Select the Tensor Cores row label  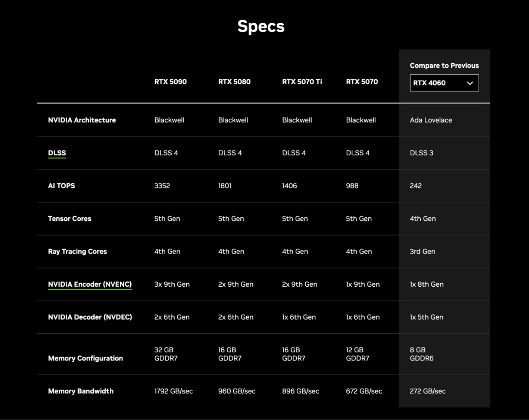click(70, 219)
